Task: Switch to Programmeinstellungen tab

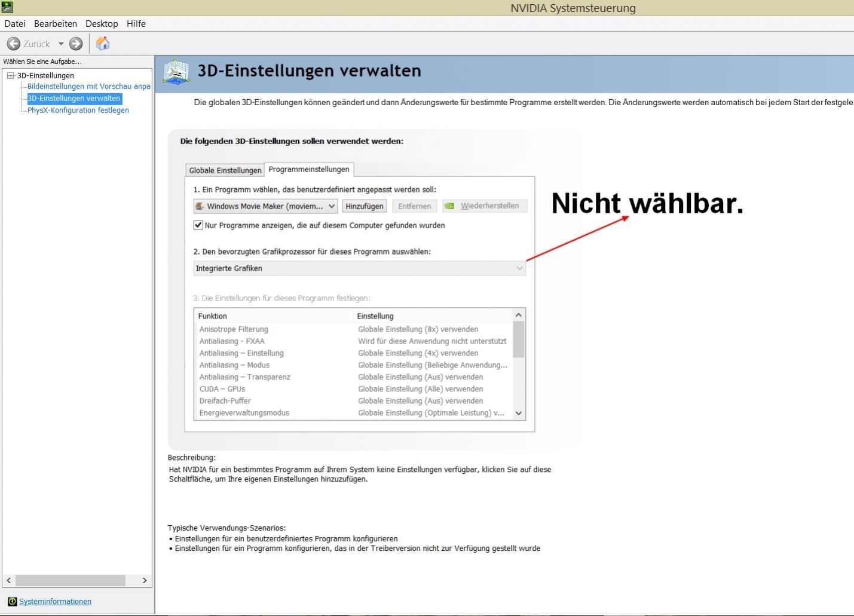Action: (309, 170)
